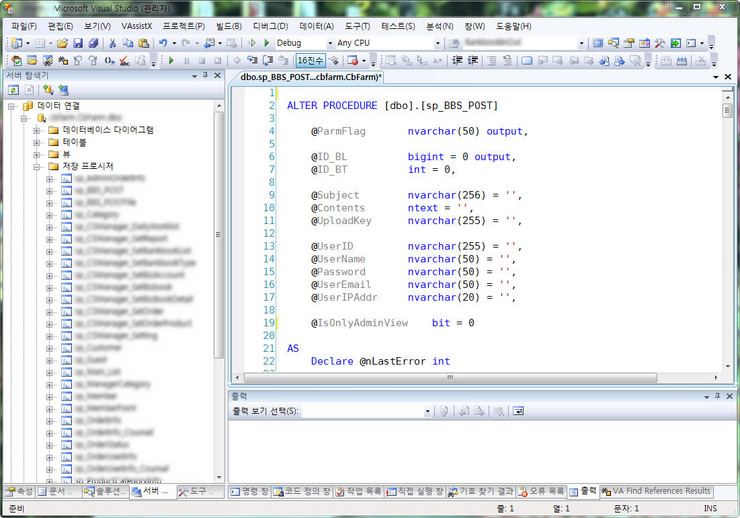Click the Server Explorer vertical scrollbar thumb

coord(219,234)
